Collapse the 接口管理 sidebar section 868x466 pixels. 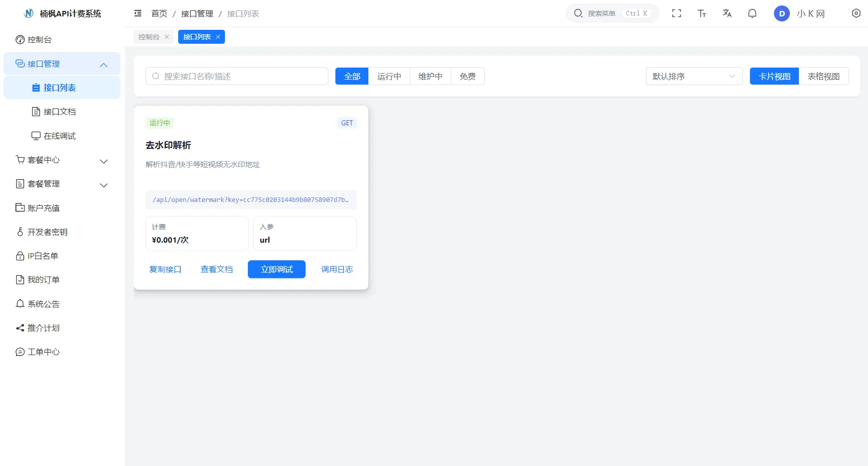coord(104,64)
